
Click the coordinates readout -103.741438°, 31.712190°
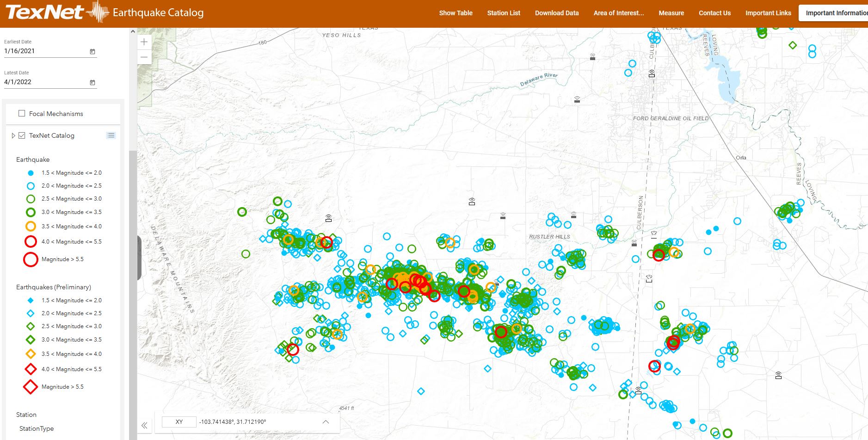click(x=233, y=422)
